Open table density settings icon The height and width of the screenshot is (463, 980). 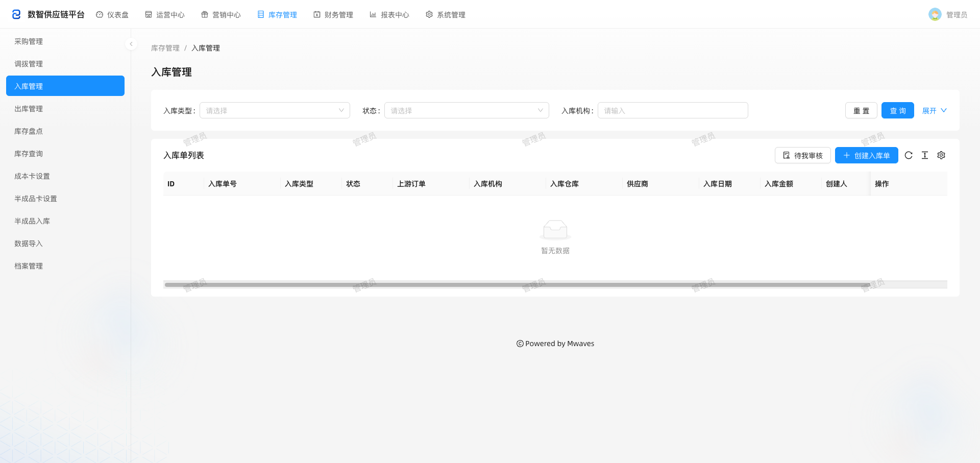(925, 155)
